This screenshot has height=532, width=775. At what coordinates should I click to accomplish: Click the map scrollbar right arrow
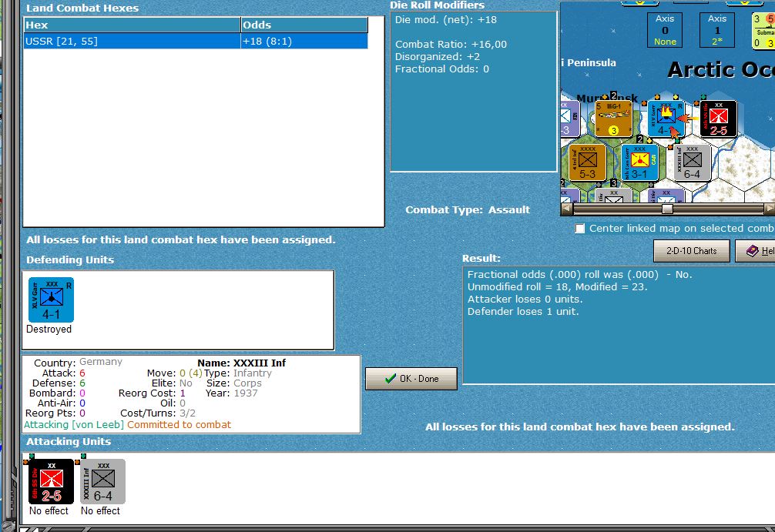[x=770, y=209]
